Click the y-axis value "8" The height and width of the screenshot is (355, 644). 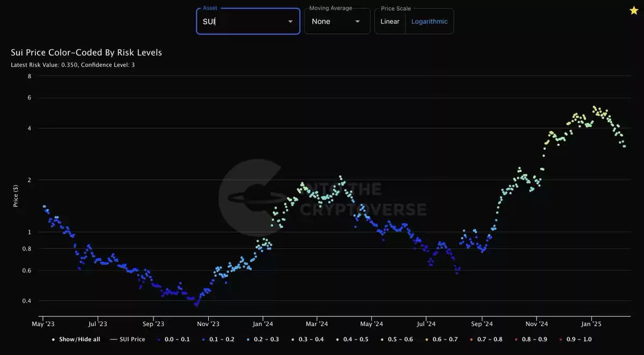pos(30,76)
